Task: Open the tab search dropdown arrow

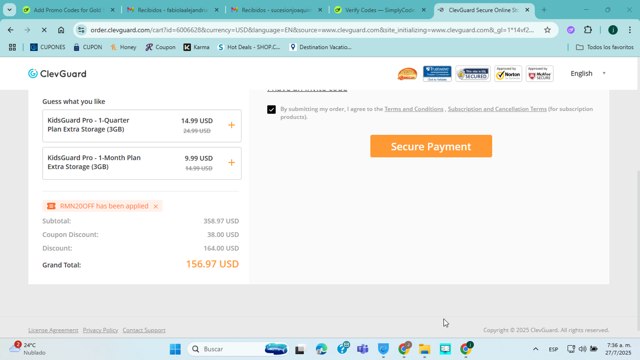Action: tap(9, 10)
